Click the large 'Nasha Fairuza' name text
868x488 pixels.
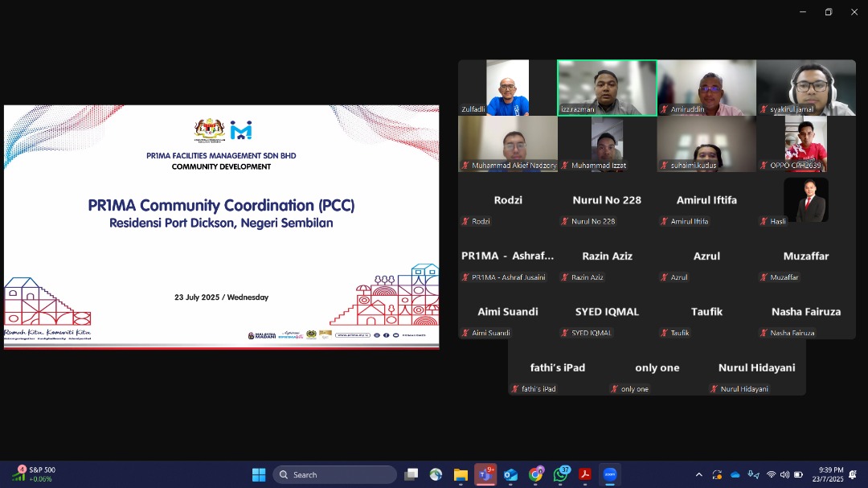pos(806,312)
